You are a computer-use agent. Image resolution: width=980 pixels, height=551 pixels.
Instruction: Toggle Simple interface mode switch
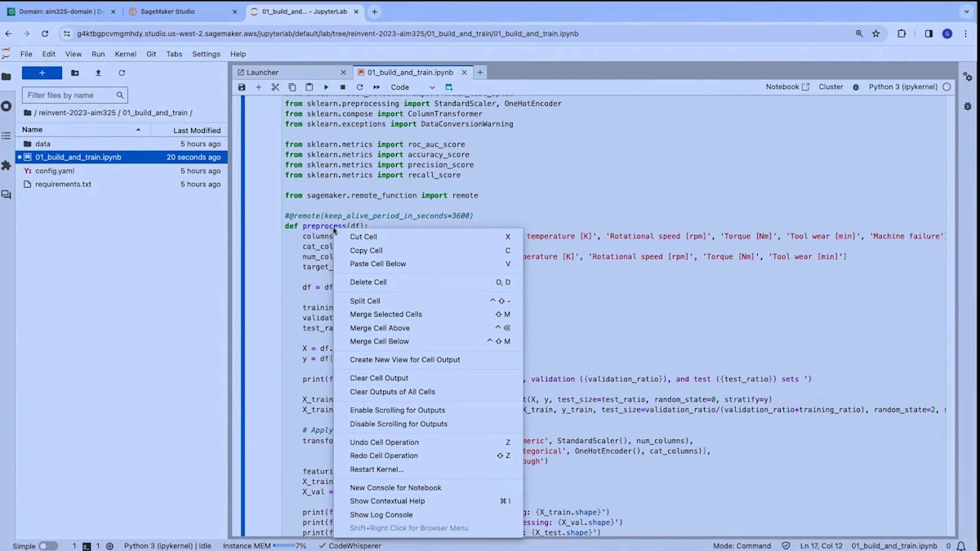click(x=48, y=545)
